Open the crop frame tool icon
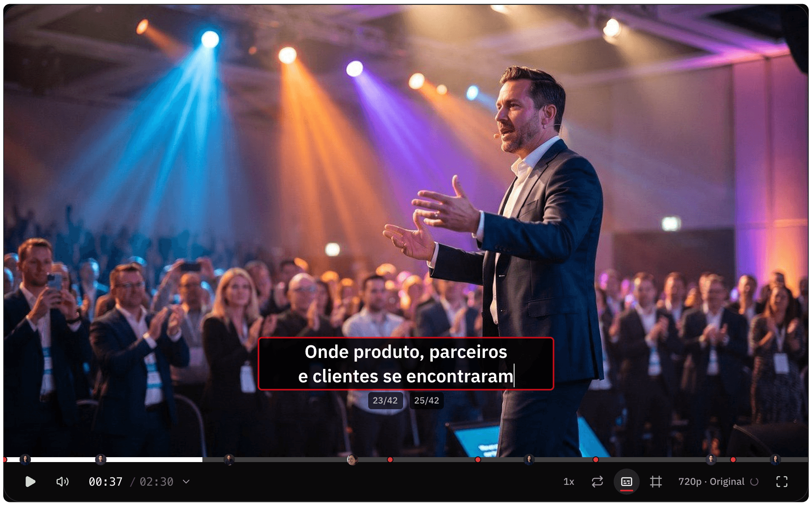Image resolution: width=812 pixels, height=506 pixels. (656, 482)
